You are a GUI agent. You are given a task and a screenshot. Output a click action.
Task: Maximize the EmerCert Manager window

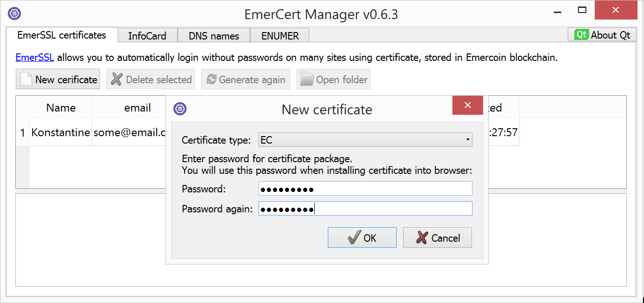coord(582,10)
